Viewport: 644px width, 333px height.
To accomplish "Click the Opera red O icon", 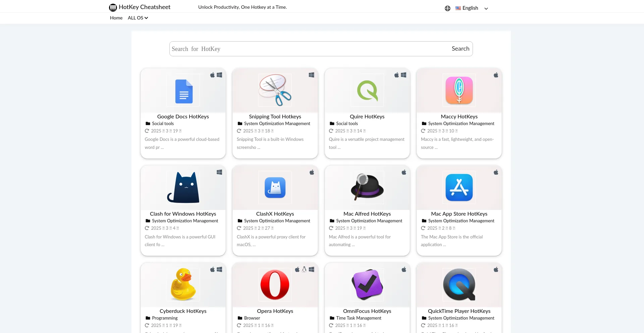I will [275, 284].
